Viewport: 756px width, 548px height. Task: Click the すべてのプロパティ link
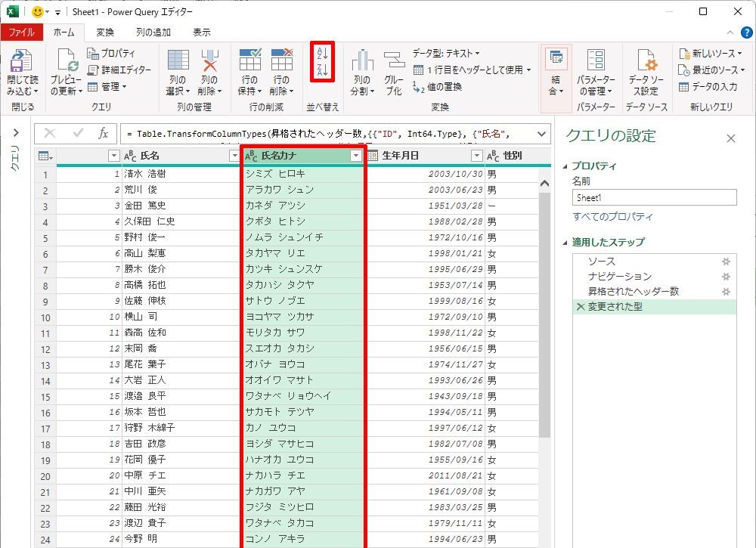click(612, 217)
